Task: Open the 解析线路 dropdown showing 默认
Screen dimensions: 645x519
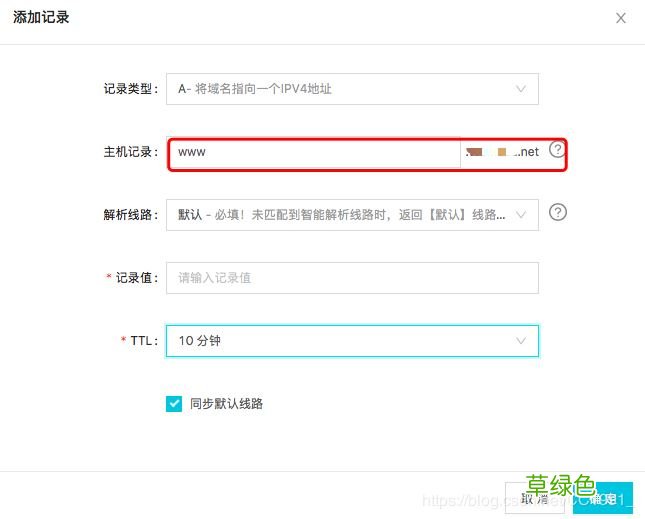Action: click(340, 215)
